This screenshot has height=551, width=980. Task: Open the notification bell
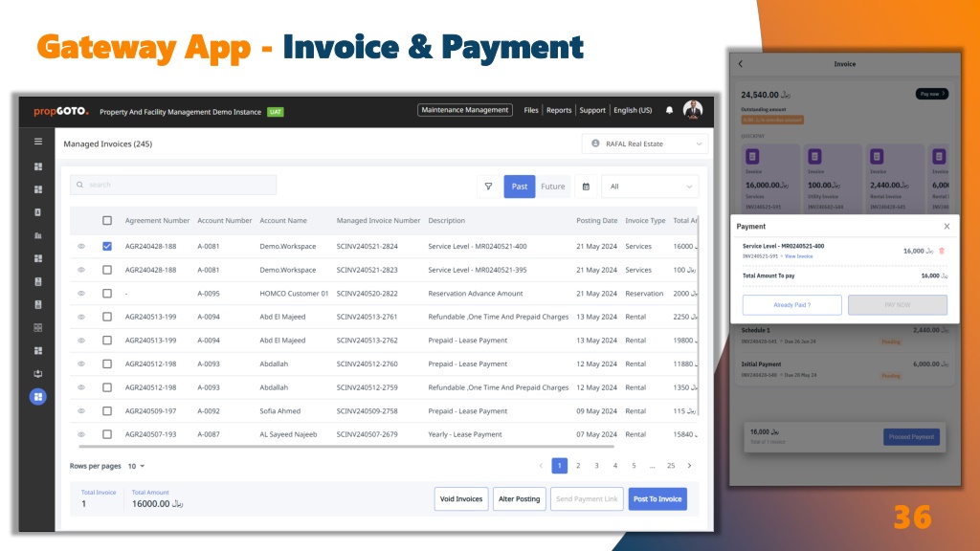click(x=669, y=110)
